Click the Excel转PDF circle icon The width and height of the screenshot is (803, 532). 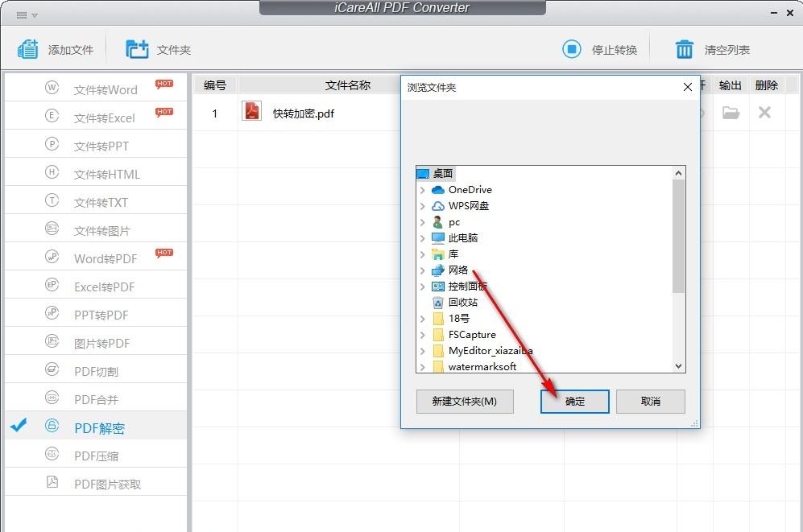pos(52,284)
